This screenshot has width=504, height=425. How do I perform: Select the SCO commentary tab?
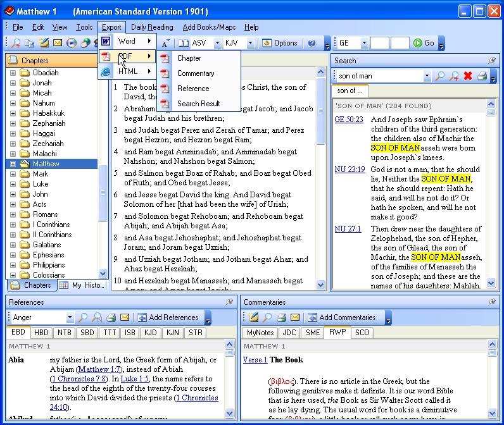(362, 333)
